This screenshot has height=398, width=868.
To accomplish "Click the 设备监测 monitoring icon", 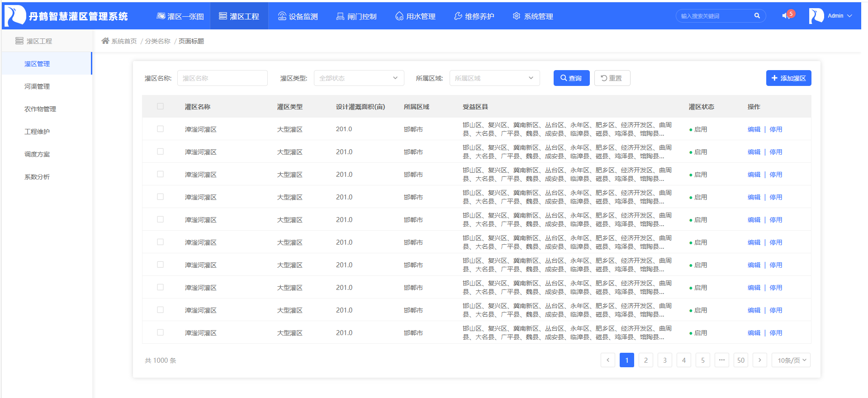I will tap(282, 16).
